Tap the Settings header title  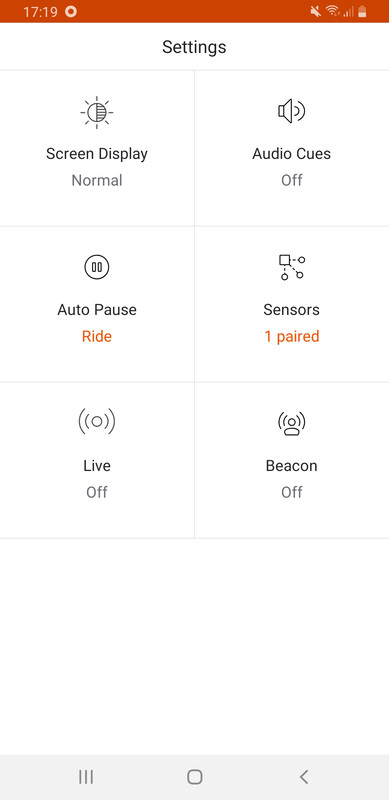tap(194, 47)
